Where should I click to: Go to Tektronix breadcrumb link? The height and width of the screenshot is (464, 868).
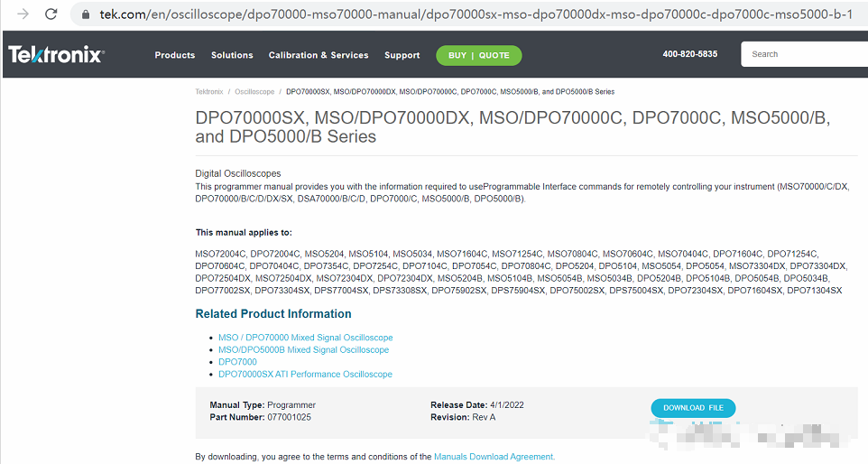coord(209,92)
